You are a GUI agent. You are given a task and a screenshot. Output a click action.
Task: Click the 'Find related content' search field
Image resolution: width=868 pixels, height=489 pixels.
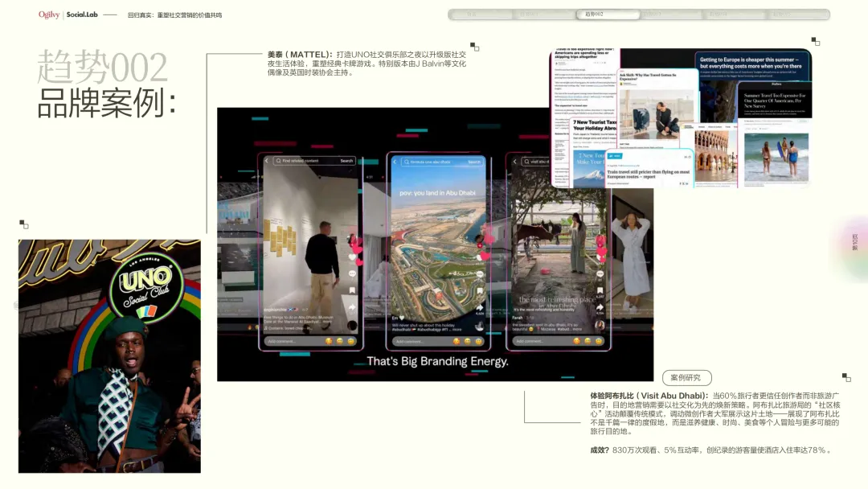tap(314, 161)
